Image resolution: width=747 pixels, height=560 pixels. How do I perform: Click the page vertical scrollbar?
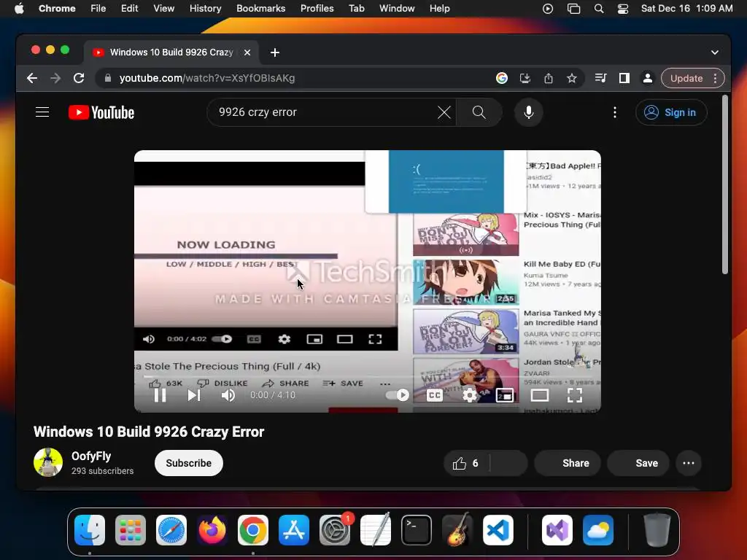724,184
